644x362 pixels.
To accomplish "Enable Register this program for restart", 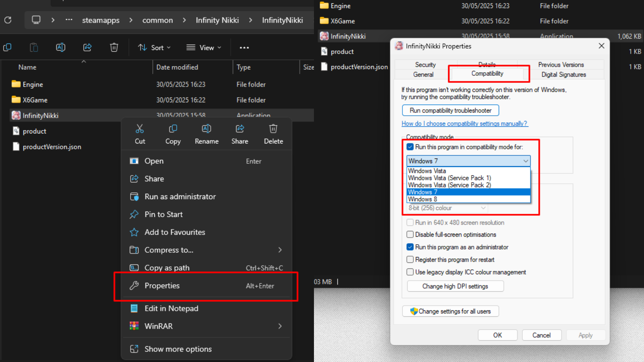I will tap(410, 259).
